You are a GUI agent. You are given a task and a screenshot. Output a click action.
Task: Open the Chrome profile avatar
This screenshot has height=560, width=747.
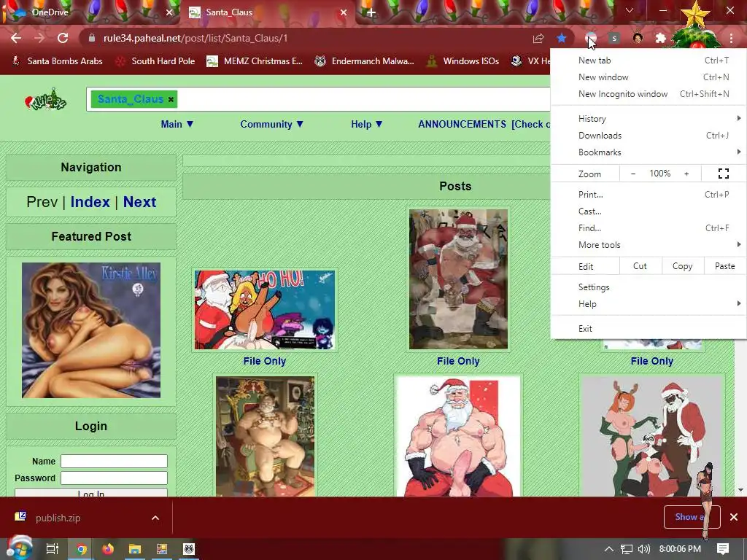coord(638,38)
